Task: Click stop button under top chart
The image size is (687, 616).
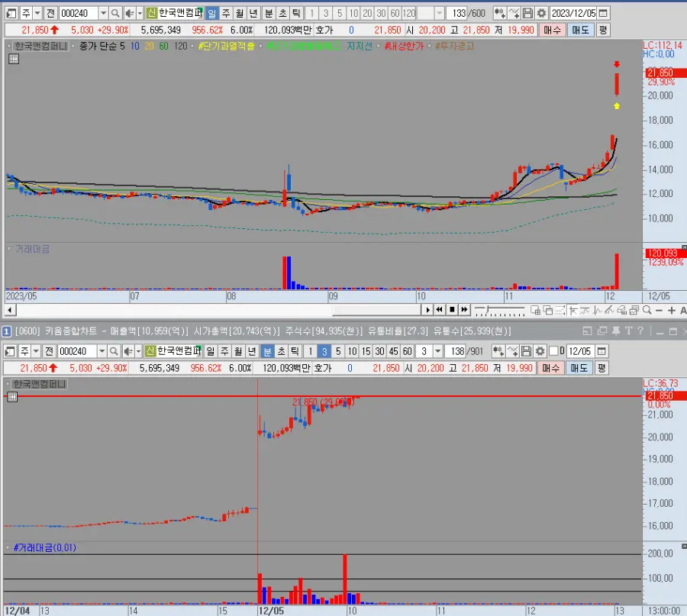Action: 452,310
